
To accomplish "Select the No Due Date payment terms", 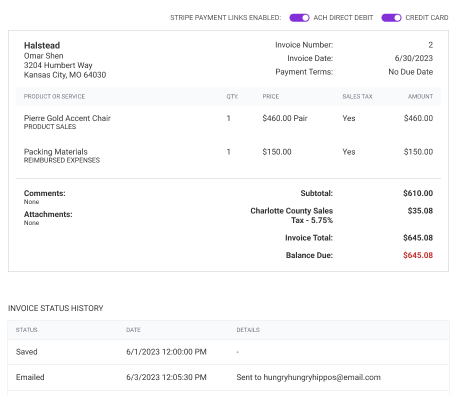I will (x=411, y=72).
